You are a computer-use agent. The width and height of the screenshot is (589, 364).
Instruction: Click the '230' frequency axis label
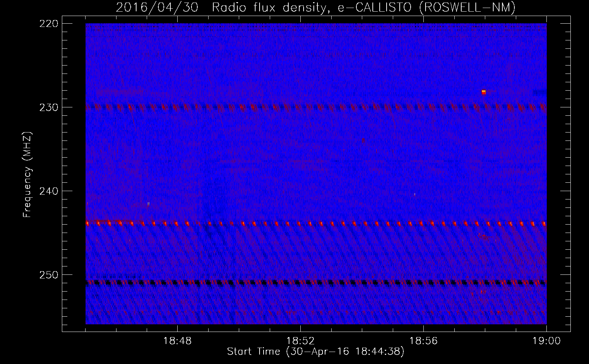(48, 107)
